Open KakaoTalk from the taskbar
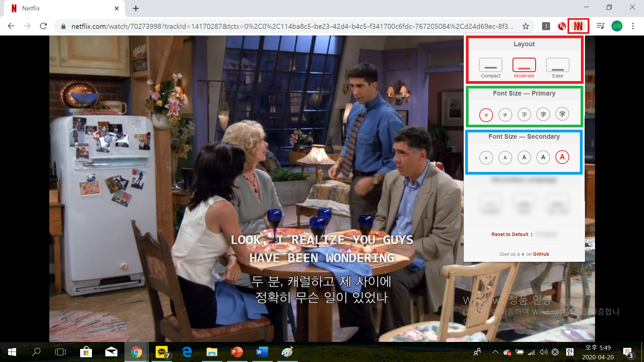The image size is (644, 362). point(162,352)
